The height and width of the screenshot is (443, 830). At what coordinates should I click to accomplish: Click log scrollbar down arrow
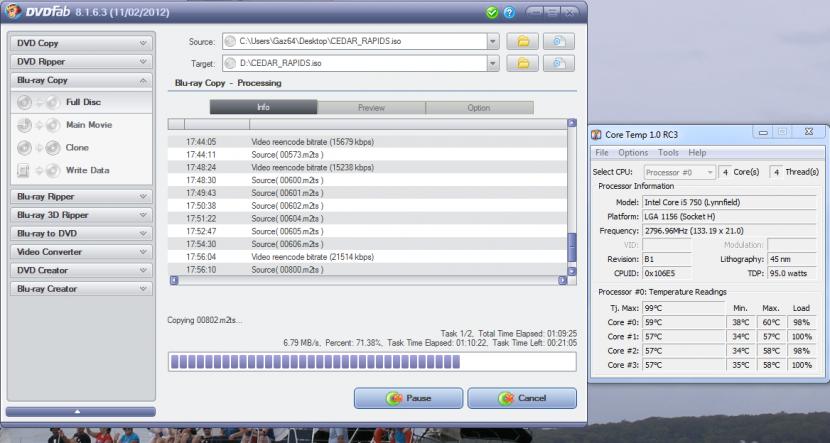[572, 271]
